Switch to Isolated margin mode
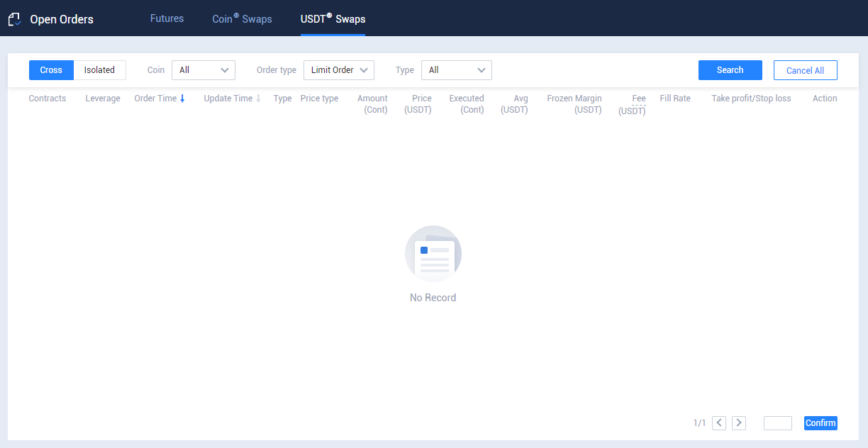The width and height of the screenshot is (868, 448). pos(99,70)
